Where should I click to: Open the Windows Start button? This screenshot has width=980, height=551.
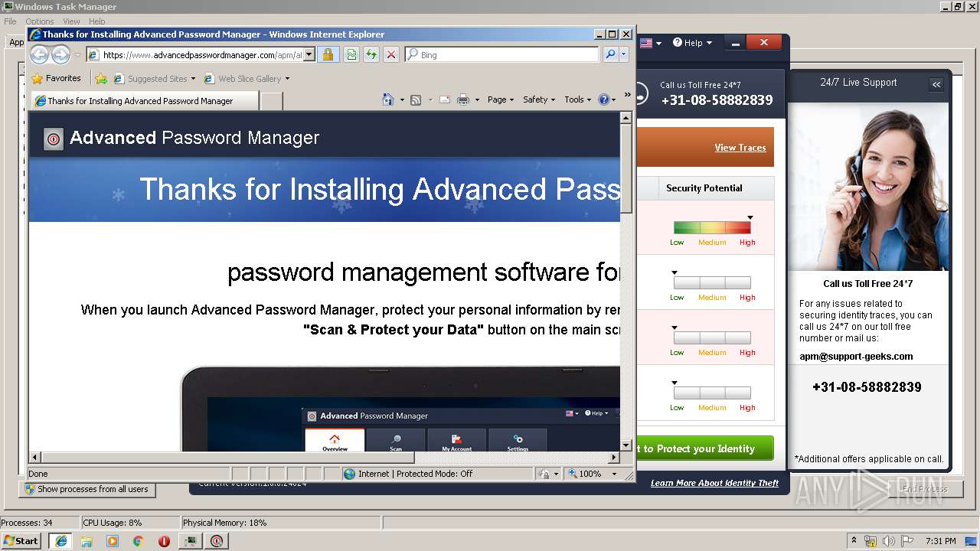[x=21, y=540]
